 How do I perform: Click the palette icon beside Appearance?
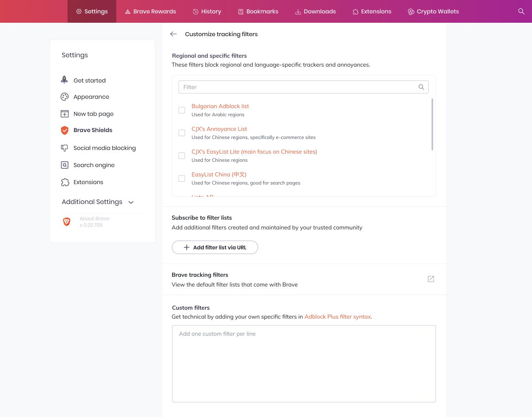[65, 97]
